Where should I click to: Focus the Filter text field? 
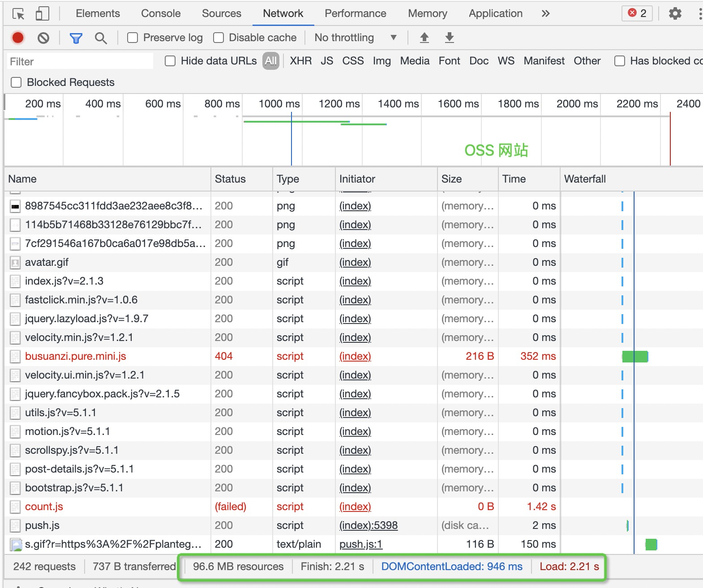click(80, 61)
